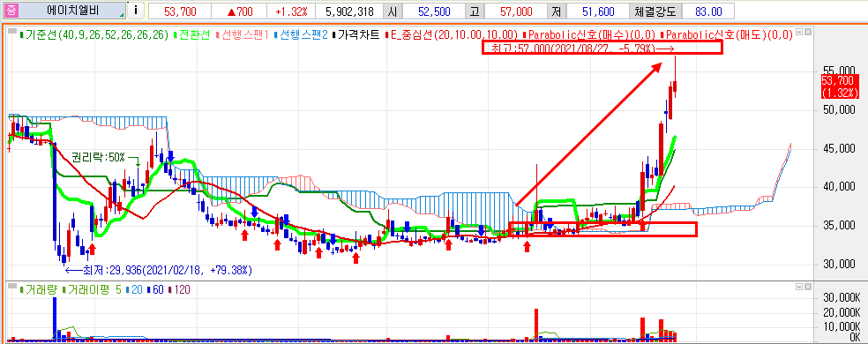
Task: Select the 가격차트 legend label
Action: point(358,34)
